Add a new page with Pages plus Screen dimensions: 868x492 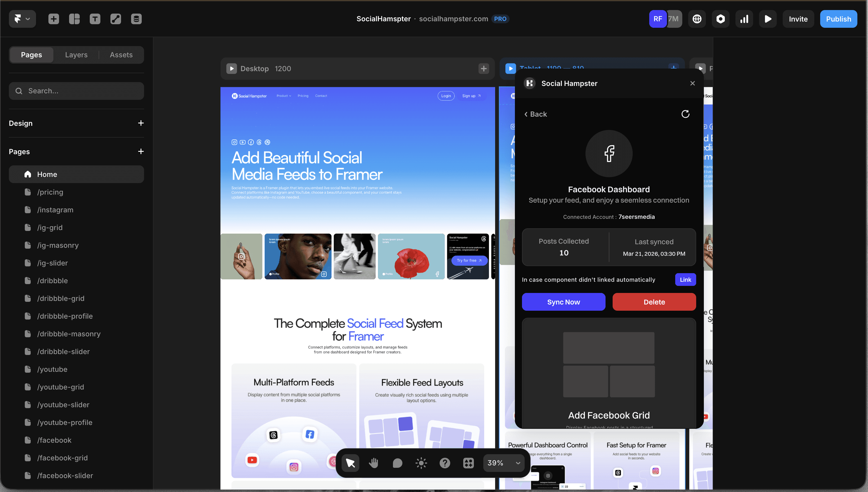(x=141, y=151)
